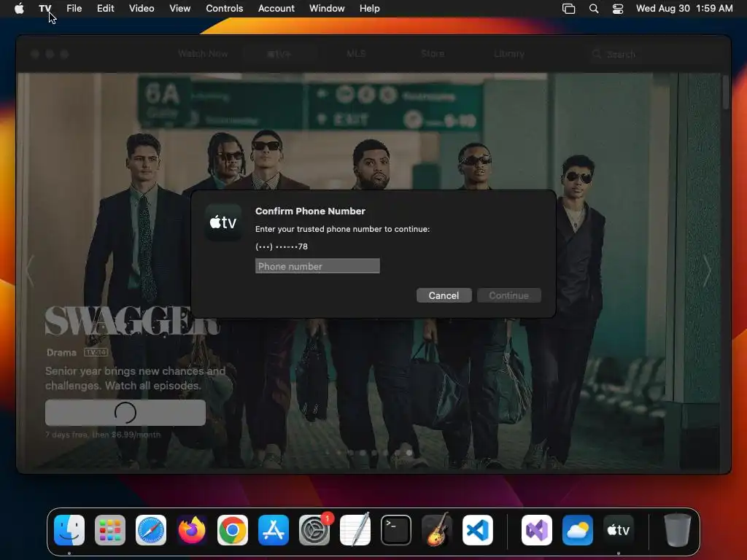Open the Help menu
747x560 pixels.
point(369,8)
